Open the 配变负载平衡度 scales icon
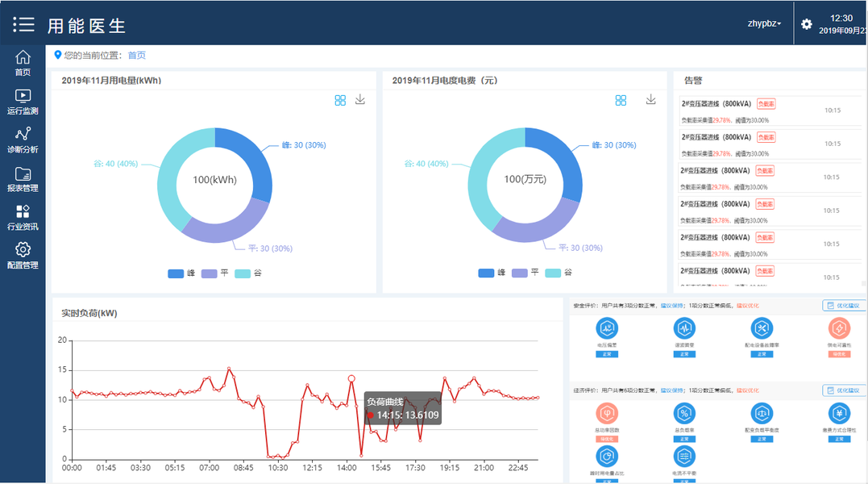This screenshot has height=484, width=868. click(x=762, y=413)
